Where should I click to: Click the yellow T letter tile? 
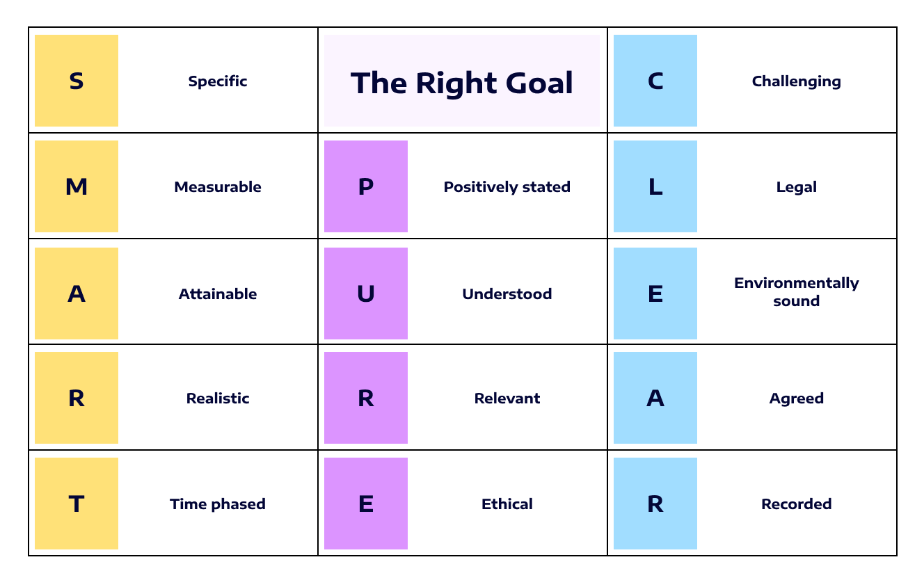(77, 504)
